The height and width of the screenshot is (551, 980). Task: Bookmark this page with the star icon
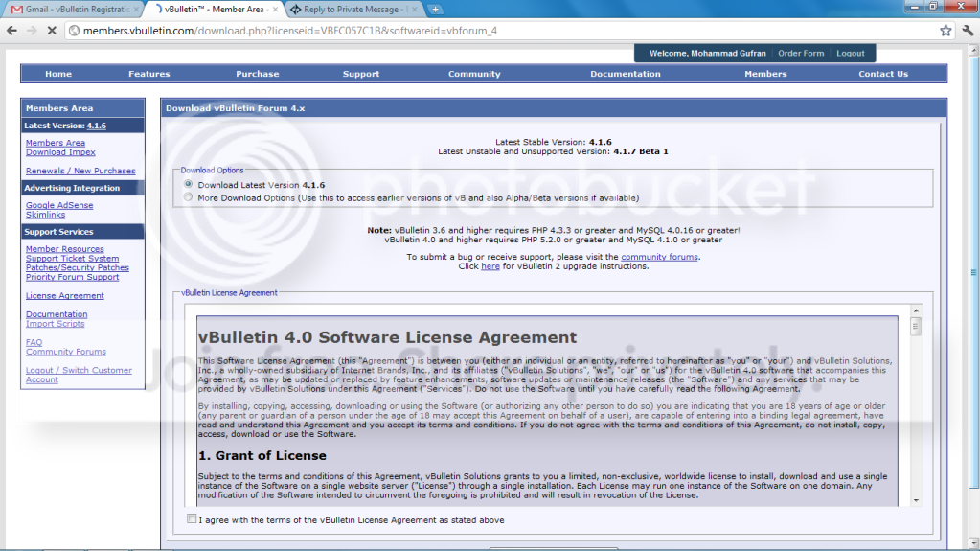[946, 31]
